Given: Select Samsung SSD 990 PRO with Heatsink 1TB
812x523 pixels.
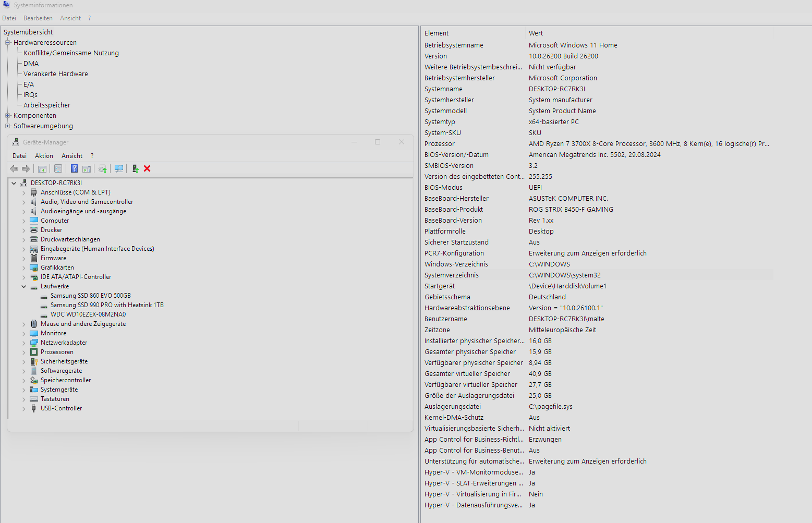Looking at the screenshot, I should pos(107,305).
